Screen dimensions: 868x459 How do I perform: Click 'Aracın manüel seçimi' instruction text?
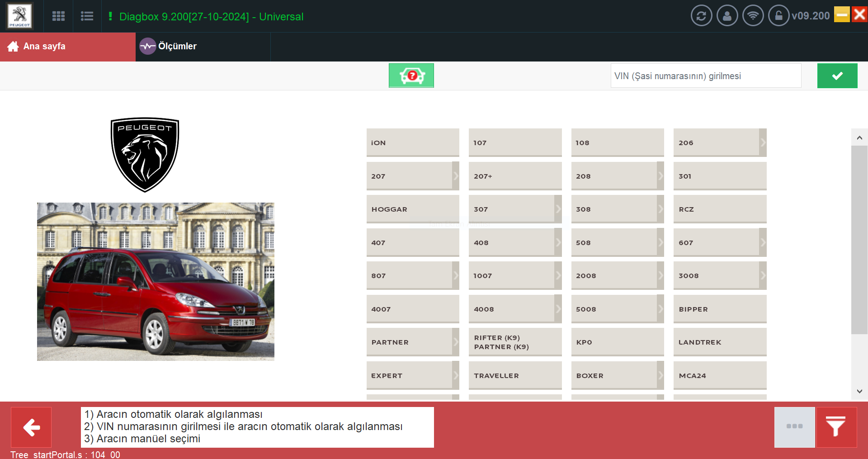click(142, 439)
